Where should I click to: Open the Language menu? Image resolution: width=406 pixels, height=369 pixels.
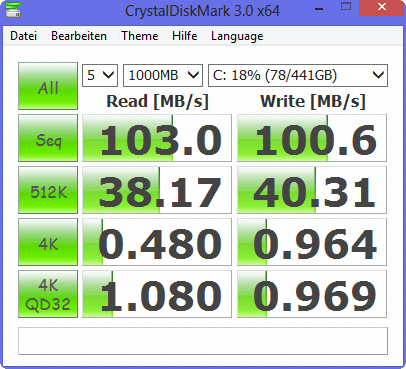point(237,36)
